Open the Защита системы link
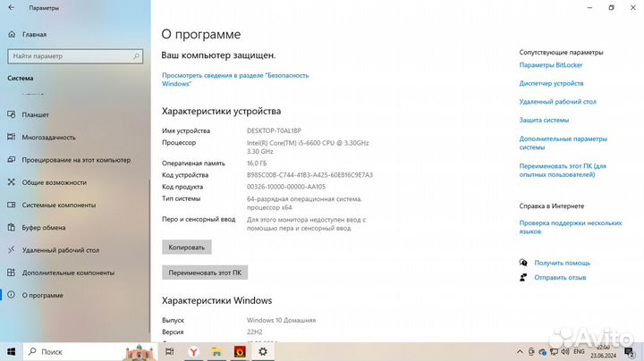 click(x=544, y=121)
